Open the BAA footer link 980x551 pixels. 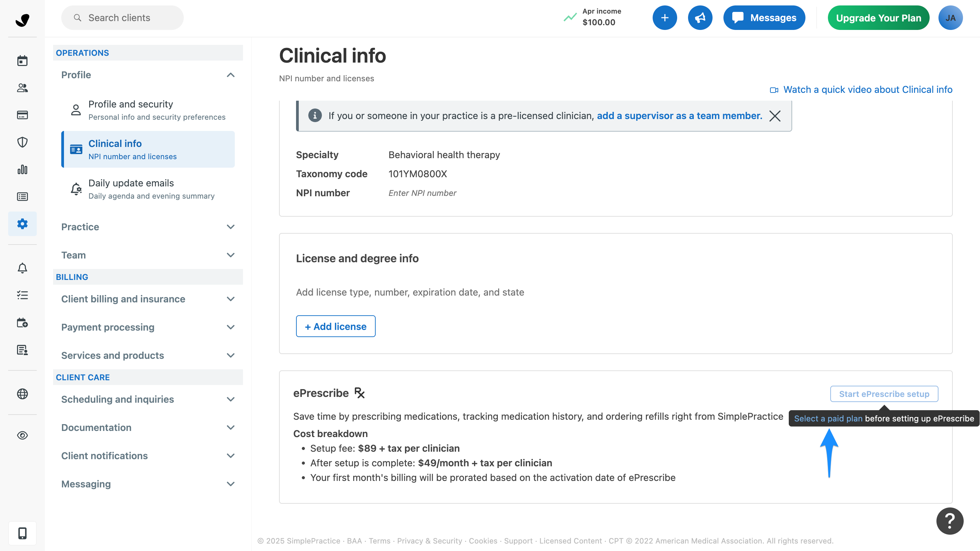coord(354,540)
